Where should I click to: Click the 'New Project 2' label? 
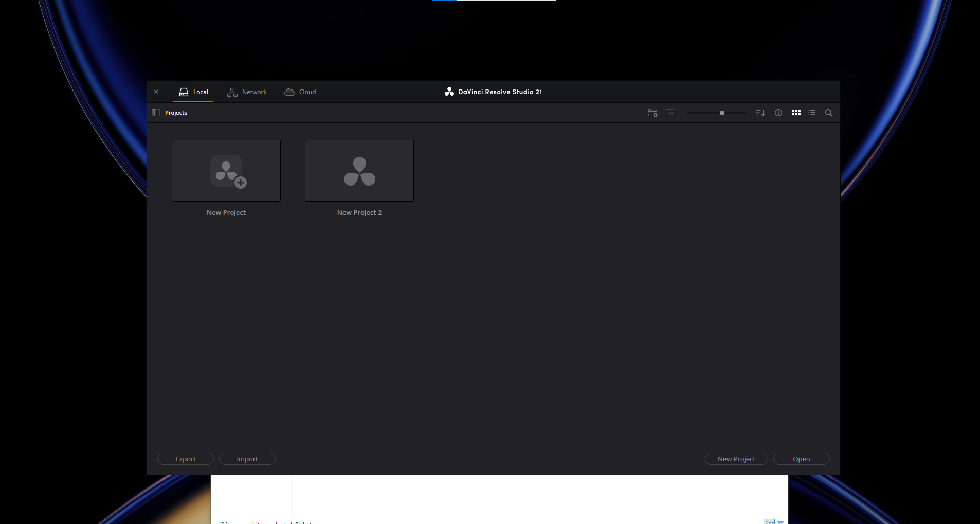359,212
